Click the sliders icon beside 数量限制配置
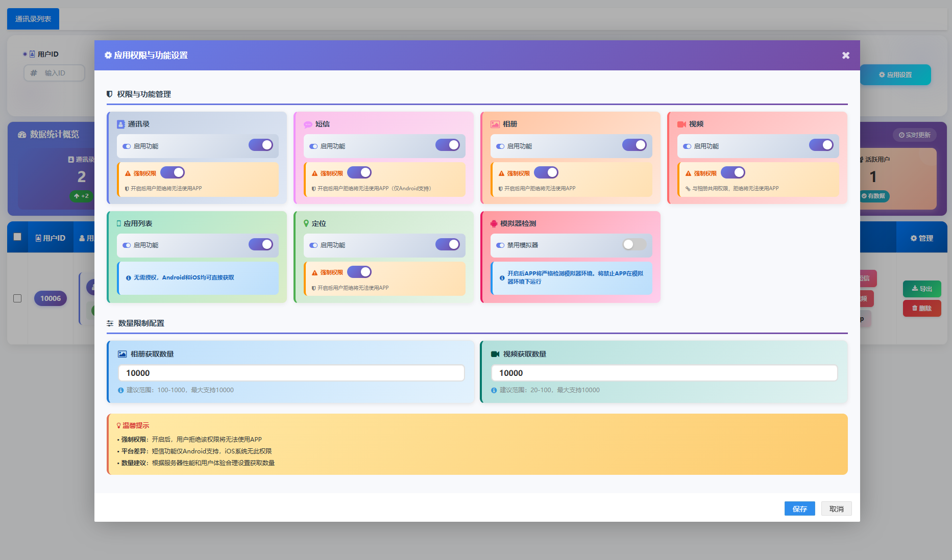Viewport: 952px width, 560px height. tap(110, 323)
